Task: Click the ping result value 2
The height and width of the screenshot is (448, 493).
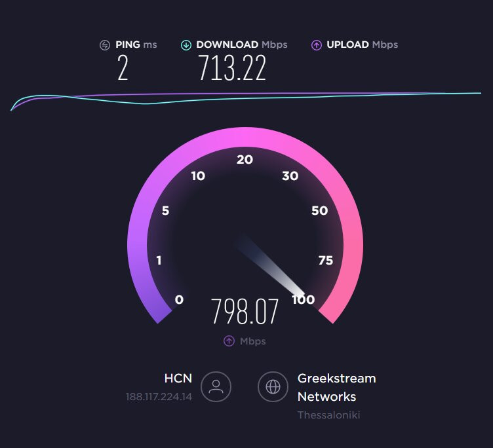Action: 123,67
